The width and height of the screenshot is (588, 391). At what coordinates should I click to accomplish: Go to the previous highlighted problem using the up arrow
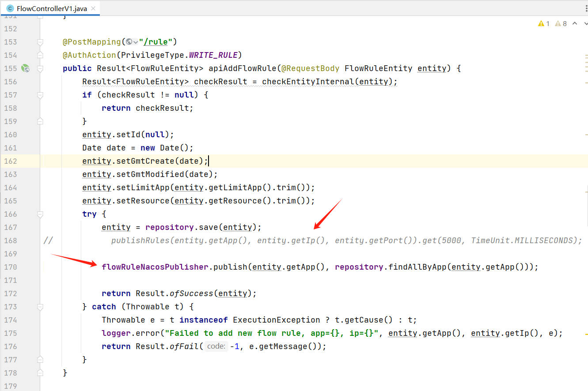pos(574,24)
